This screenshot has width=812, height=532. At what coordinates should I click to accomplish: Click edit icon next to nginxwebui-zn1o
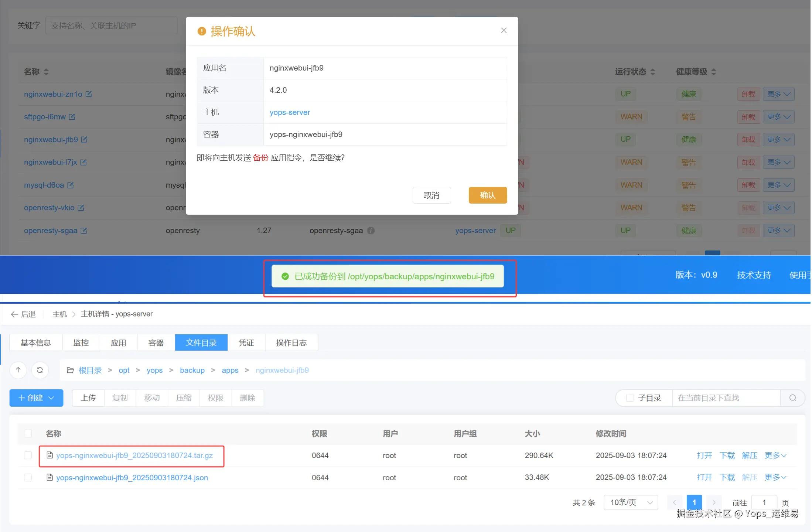89,94
